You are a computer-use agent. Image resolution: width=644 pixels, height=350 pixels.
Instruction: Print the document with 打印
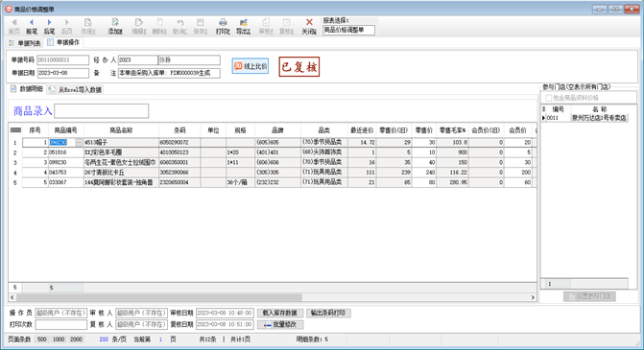(223, 26)
